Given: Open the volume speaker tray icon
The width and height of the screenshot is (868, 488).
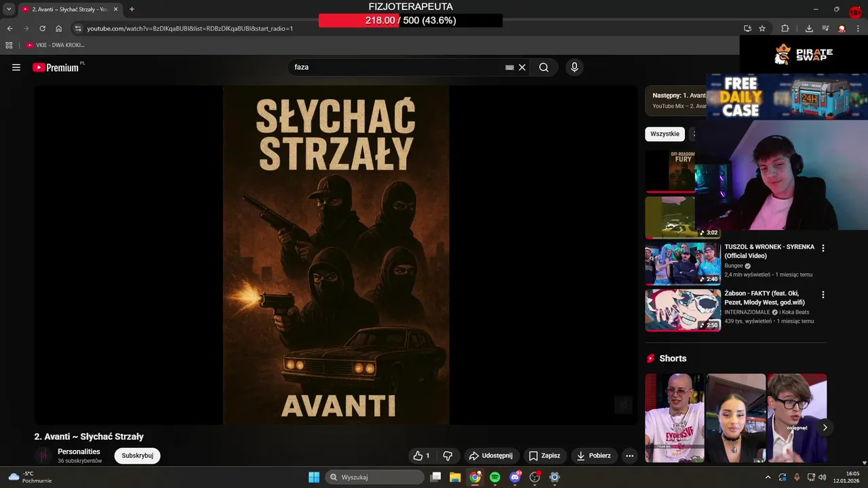Looking at the screenshot, I should click(x=823, y=477).
